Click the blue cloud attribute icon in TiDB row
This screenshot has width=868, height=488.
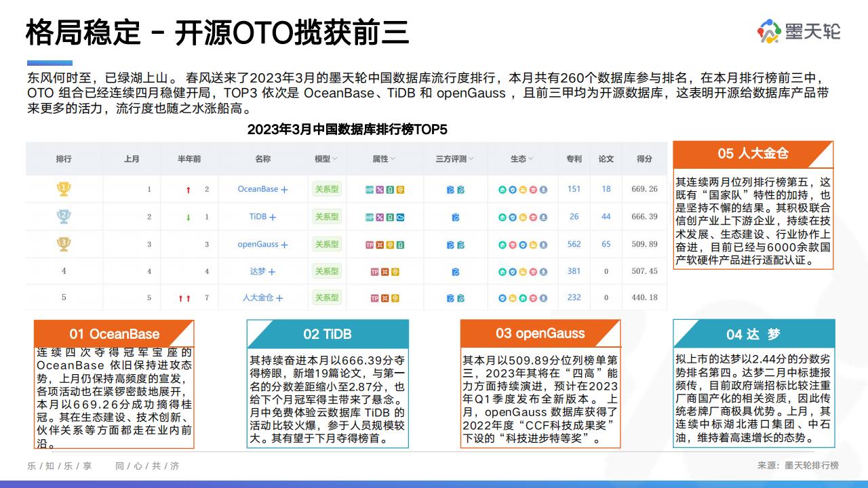400,217
